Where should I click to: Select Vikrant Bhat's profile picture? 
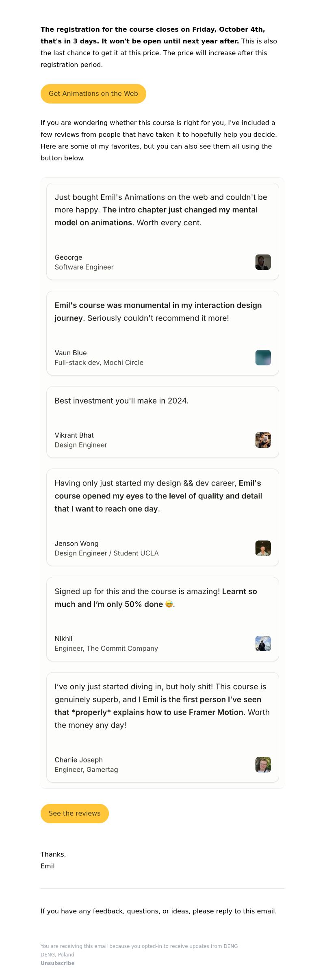[263, 440]
